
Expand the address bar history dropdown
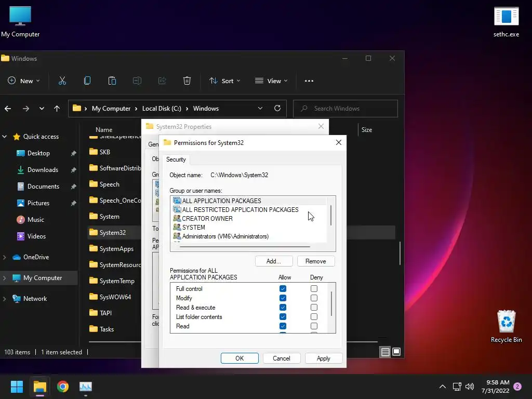(260, 108)
